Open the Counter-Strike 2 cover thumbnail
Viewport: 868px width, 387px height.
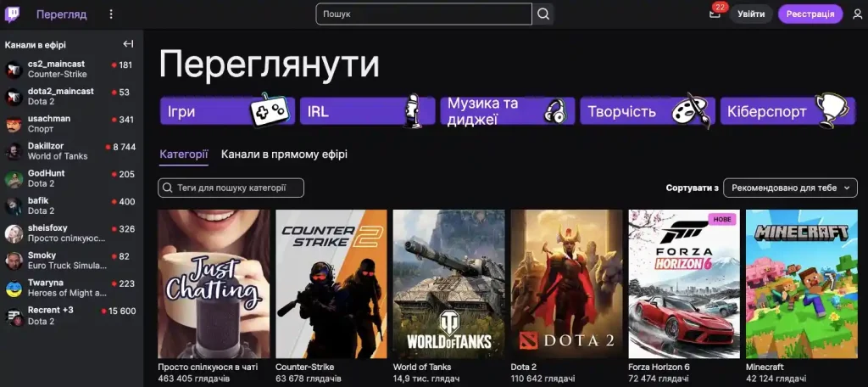click(331, 283)
